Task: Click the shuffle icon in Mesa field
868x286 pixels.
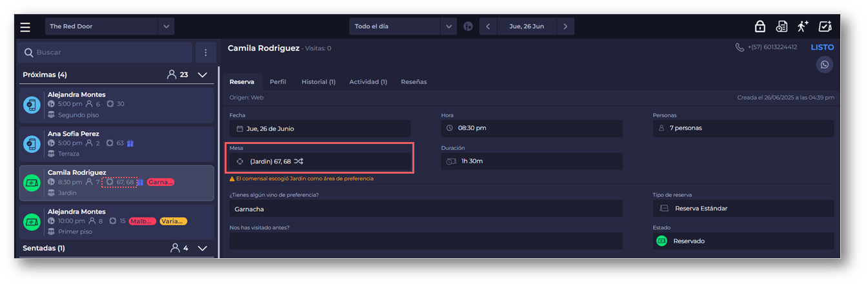Action: 298,161
